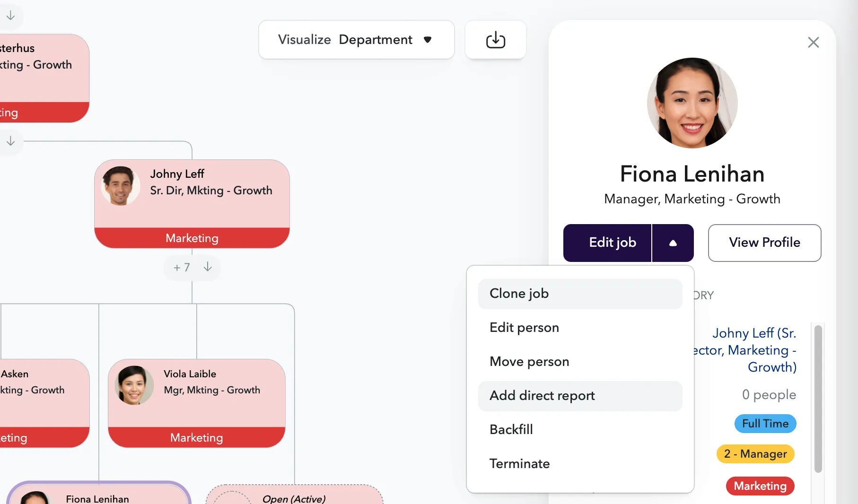Close the Fiona Lenihan side panel

tap(813, 43)
